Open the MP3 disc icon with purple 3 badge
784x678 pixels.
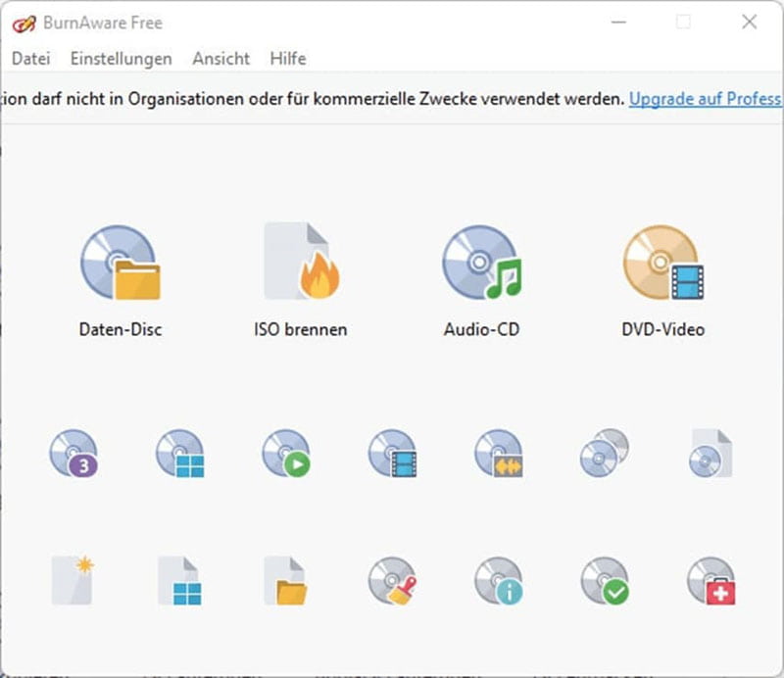click(x=73, y=454)
